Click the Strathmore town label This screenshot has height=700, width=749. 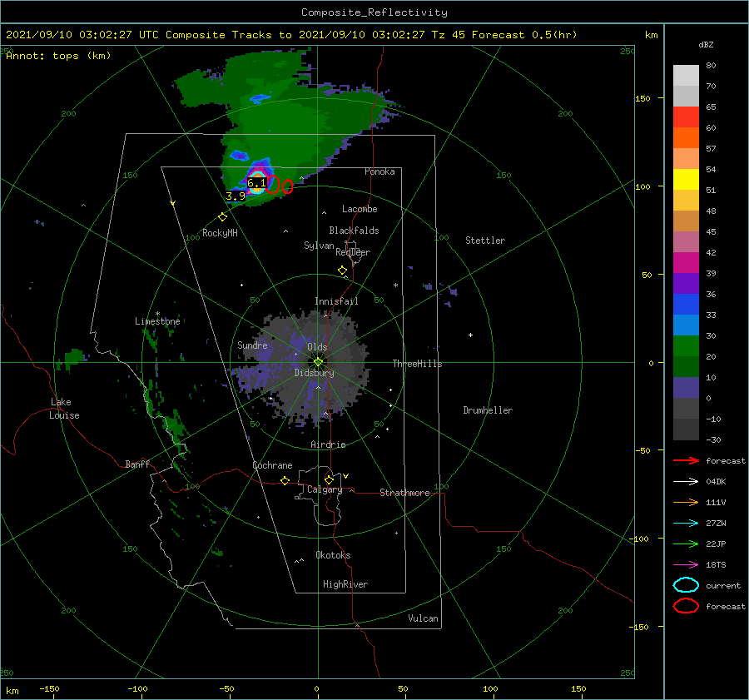tap(404, 493)
